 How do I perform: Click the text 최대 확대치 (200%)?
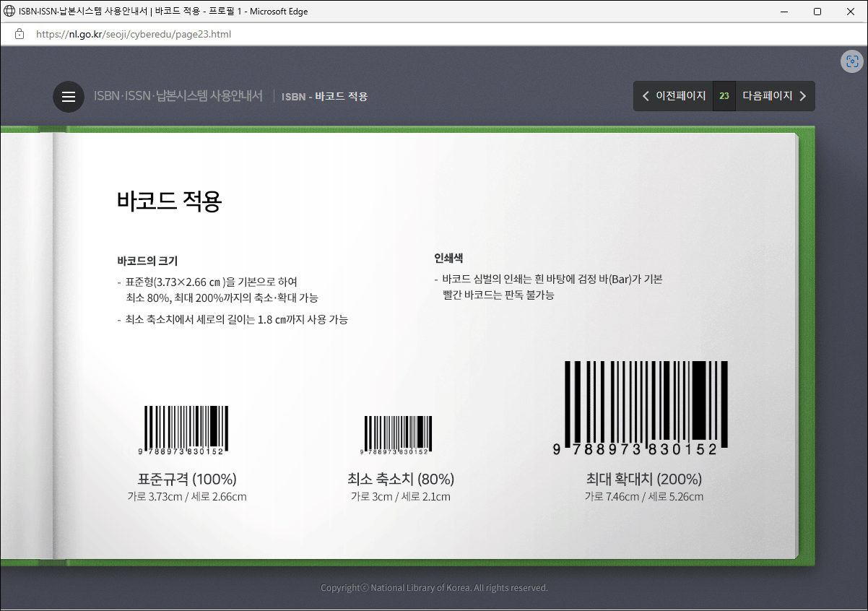point(644,479)
